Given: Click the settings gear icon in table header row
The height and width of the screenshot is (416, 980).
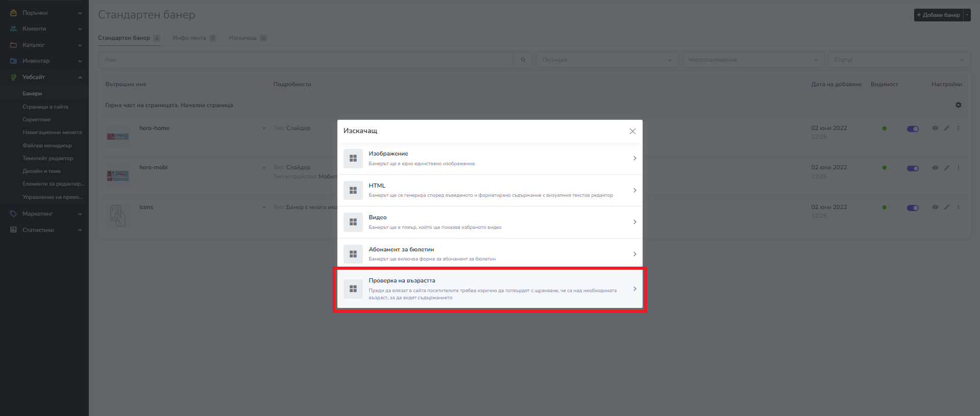Looking at the screenshot, I should click(958, 105).
